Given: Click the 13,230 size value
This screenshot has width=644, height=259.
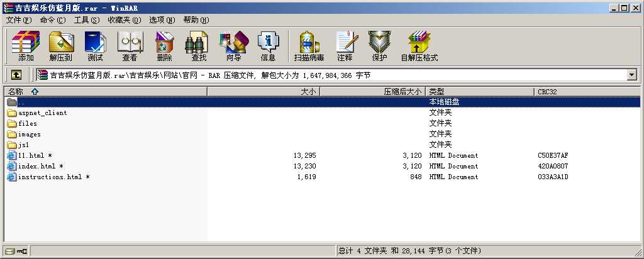Looking at the screenshot, I should 305,166.
